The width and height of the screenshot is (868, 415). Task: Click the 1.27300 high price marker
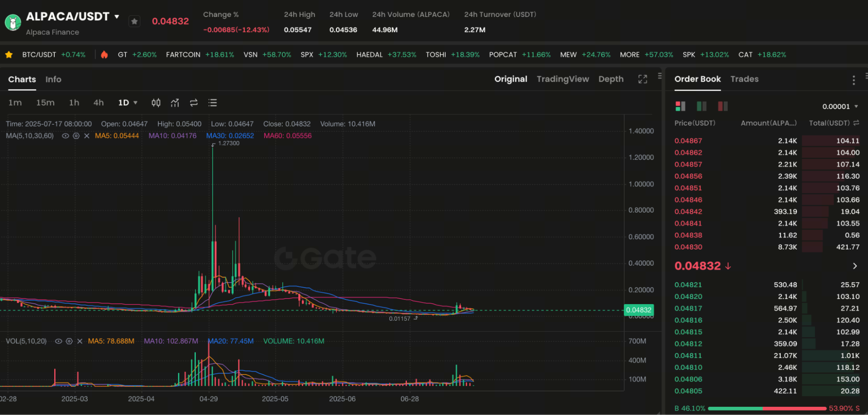point(228,143)
